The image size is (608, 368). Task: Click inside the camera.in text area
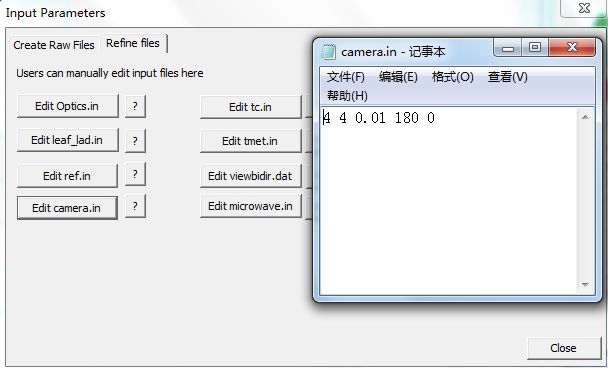(449, 201)
